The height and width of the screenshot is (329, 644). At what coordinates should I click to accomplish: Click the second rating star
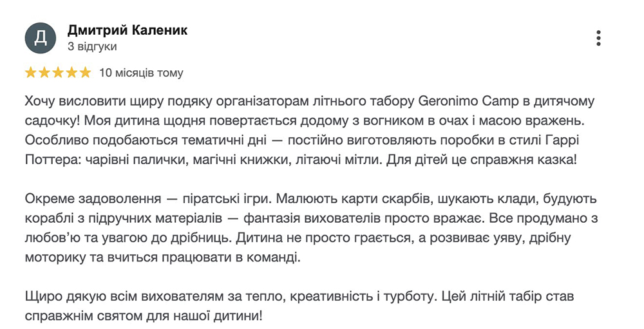pyautogui.click(x=44, y=73)
